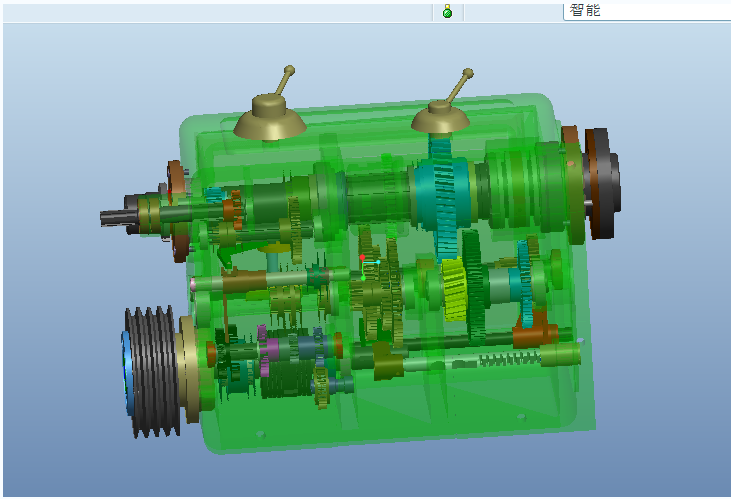Select the black grooved belt pulley
This screenshot has height=499, width=731.
[152, 372]
